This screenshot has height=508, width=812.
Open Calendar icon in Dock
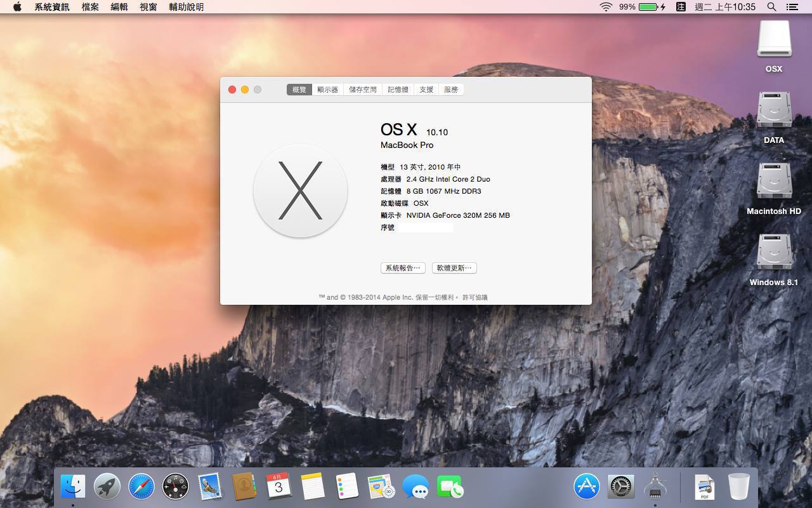coord(278,487)
